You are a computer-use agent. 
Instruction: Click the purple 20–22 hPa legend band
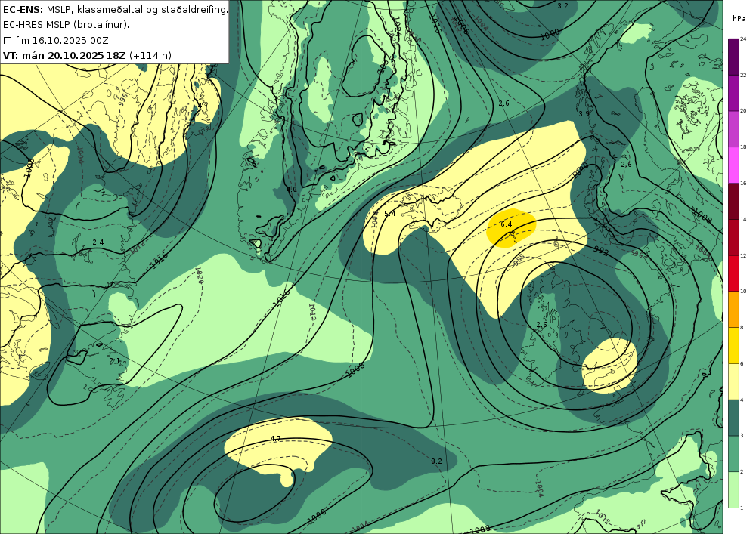point(733,93)
